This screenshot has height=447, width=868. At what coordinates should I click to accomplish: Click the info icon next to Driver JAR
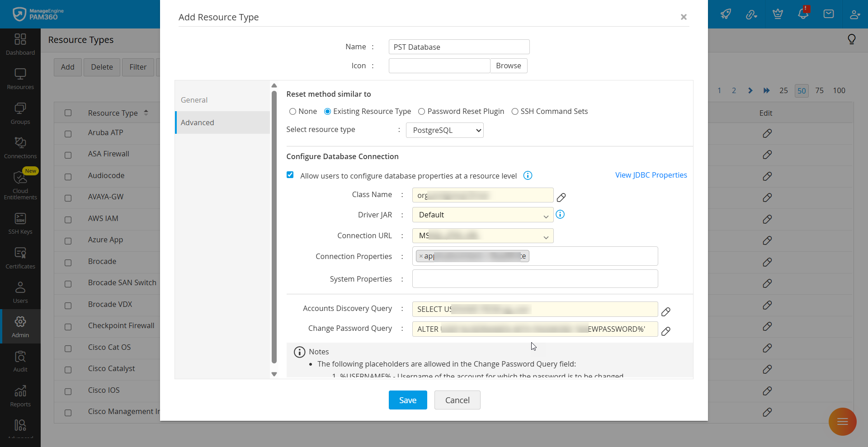pyautogui.click(x=560, y=214)
